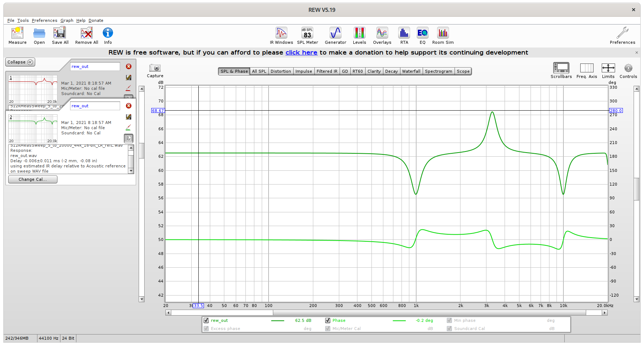Image resolution: width=644 pixels, height=346 pixels.
Task: Open the Help menu
Action: pyautogui.click(x=81, y=20)
